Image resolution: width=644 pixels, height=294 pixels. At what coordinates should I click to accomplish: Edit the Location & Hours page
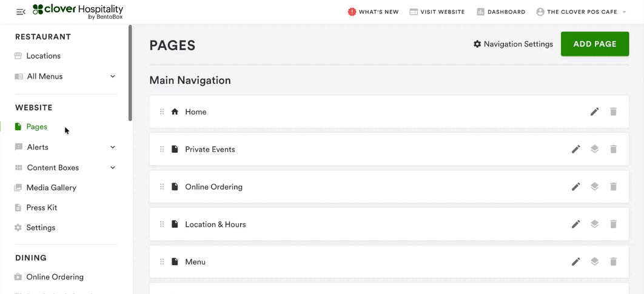point(575,224)
